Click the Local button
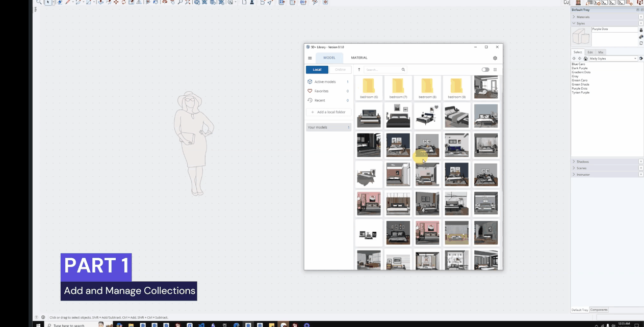 coord(317,70)
